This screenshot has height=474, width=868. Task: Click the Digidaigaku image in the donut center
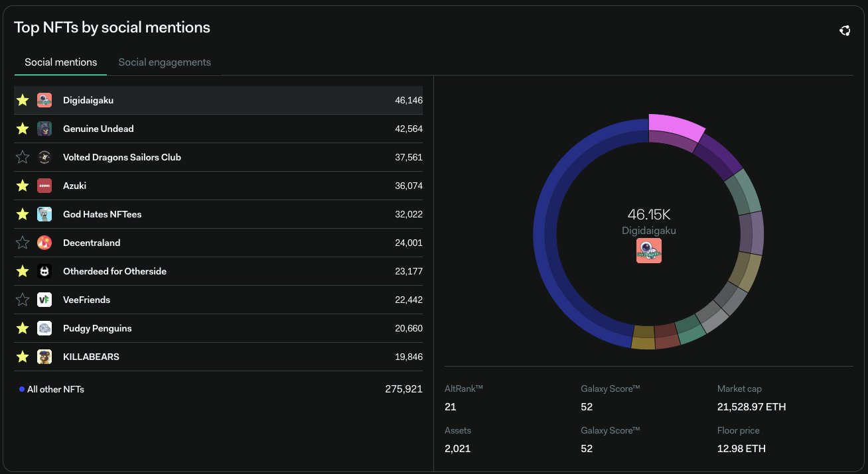pyautogui.click(x=649, y=251)
